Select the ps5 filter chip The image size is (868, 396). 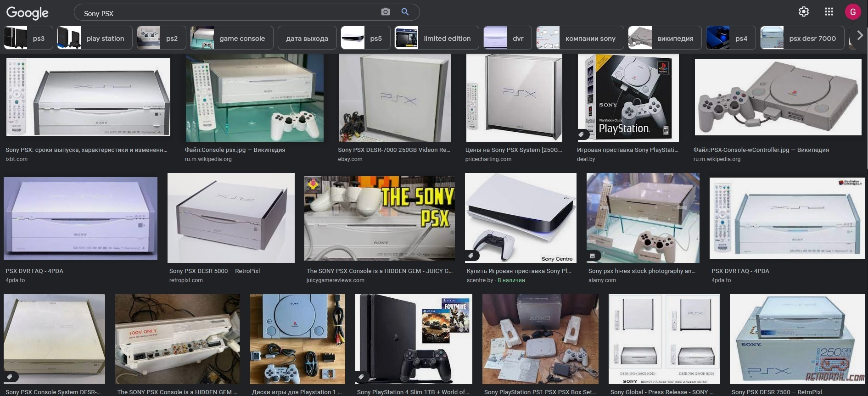(365, 38)
